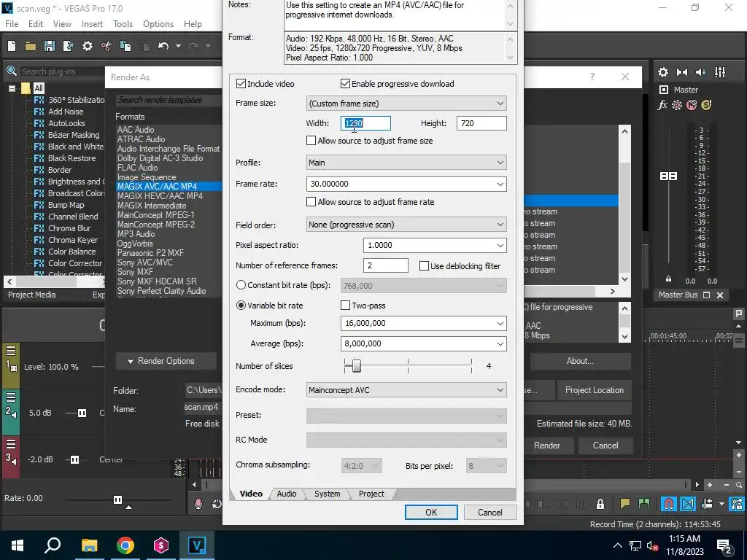Enable Use deblocking filter checkbox
Image resolution: width=747 pixels, height=560 pixels.
[x=424, y=265]
